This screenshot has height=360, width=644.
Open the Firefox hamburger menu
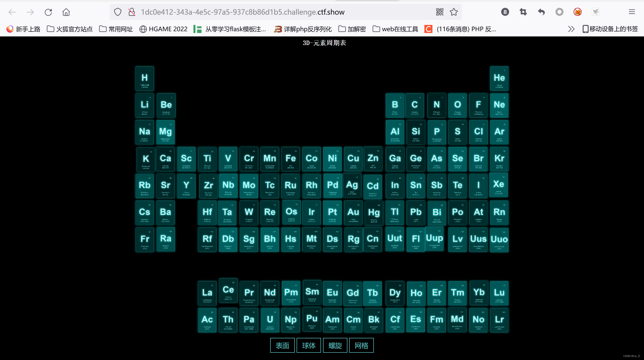point(632,12)
